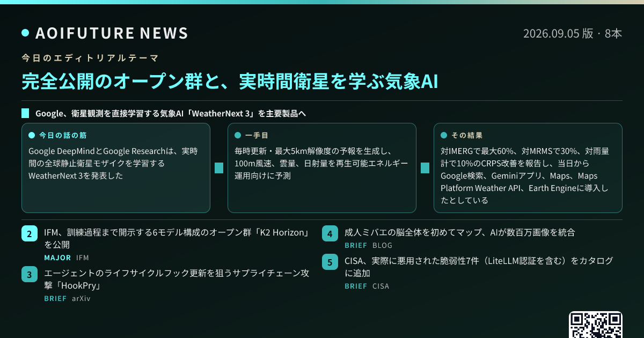Click the BRIEF tag beside BLOG
644x338 pixels.
(x=356, y=245)
